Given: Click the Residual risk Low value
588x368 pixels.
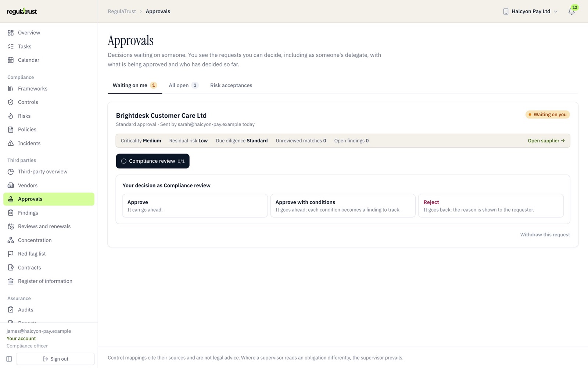Looking at the screenshot, I should (x=189, y=141).
